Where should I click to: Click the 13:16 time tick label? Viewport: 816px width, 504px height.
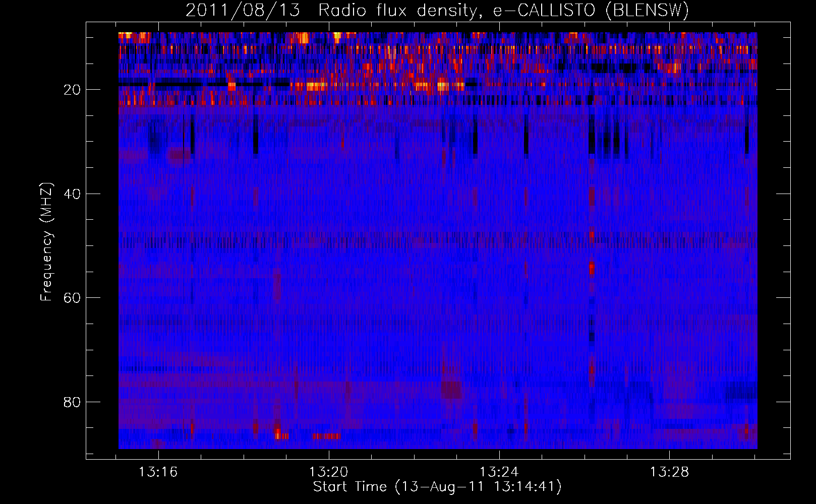click(158, 472)
